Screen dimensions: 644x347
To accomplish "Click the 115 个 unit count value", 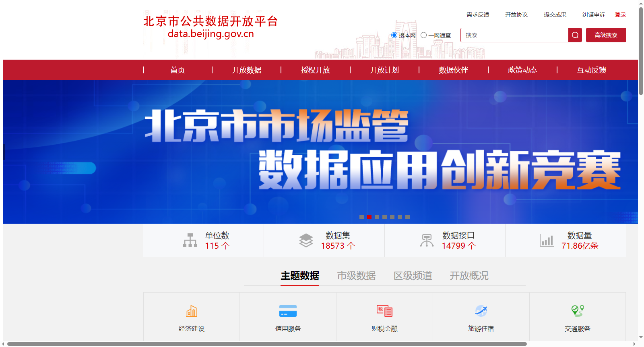I will 217,246.
